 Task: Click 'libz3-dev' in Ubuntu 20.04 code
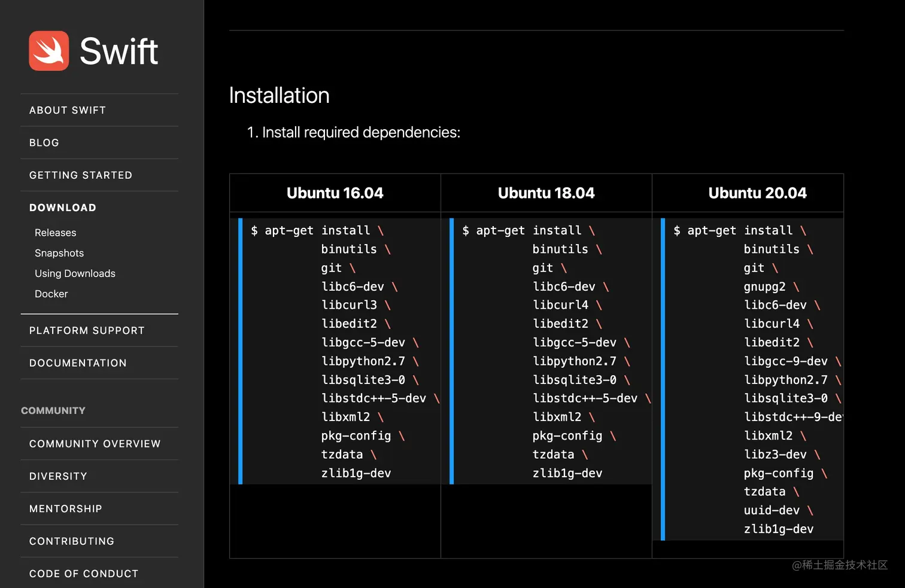(x=776, y=455)
